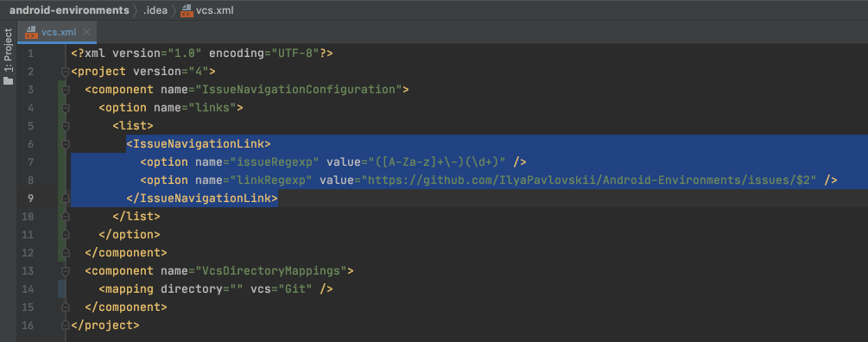Select the vcs.xml editor tab
The height and width of the screenshot is (342, 868).
[57, 32]
